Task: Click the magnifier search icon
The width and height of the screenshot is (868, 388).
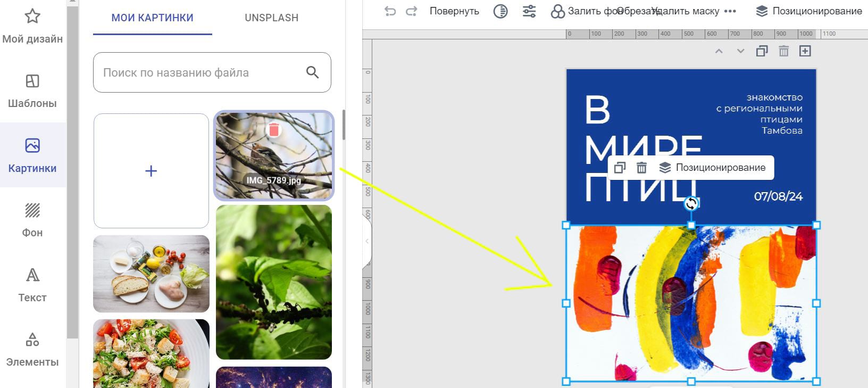Action: [312, 72]
